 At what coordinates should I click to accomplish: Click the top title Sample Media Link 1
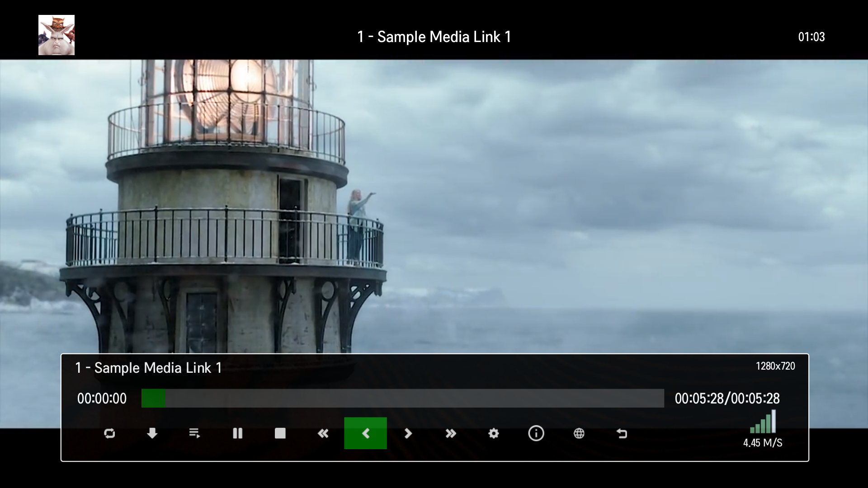pyautogui.click(x=434, y=37)
